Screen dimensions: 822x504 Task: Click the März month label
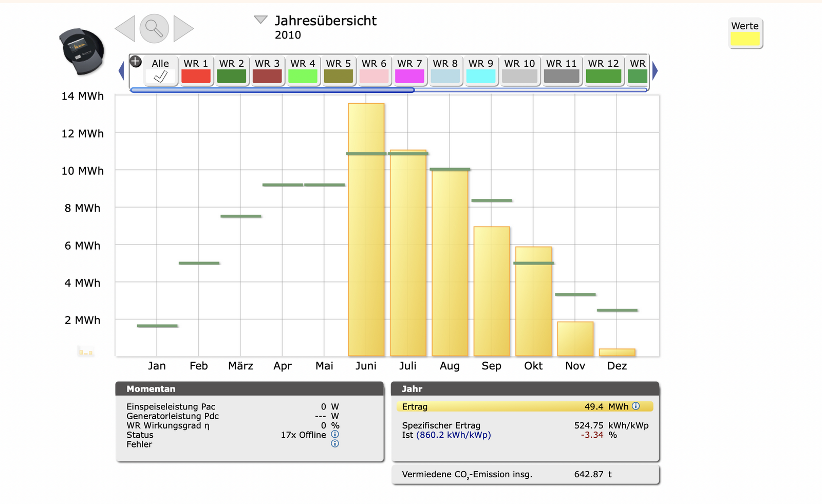240,366
